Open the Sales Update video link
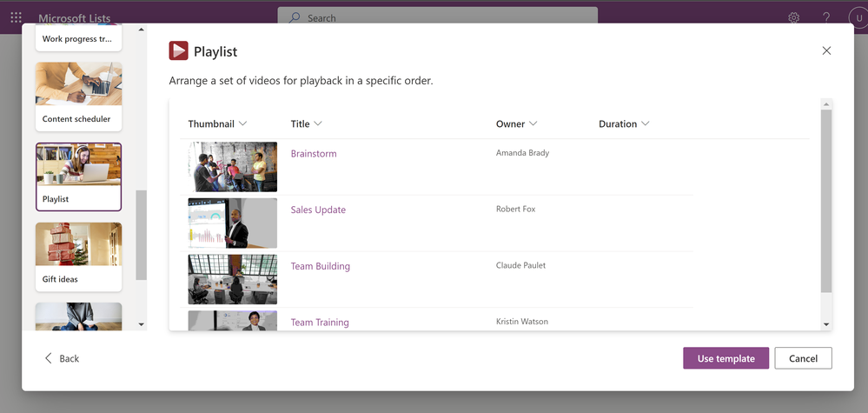868x413 pixels. [x=318, y=210]
